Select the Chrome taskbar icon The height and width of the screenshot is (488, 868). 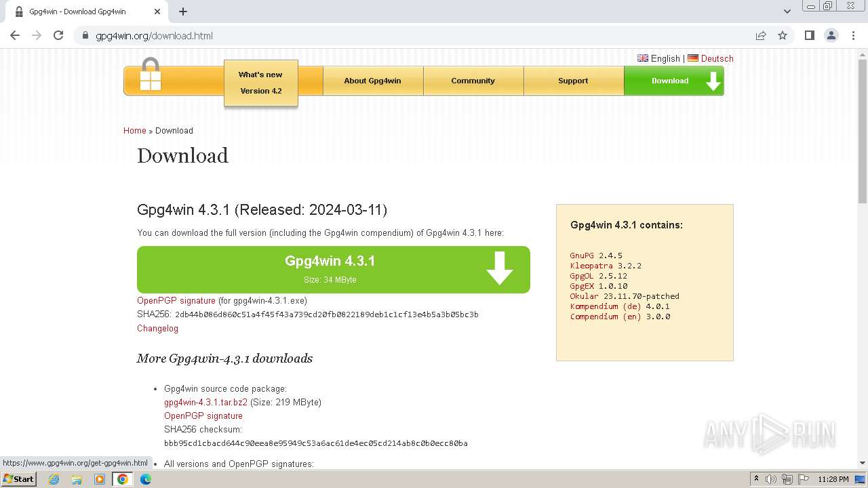[123, 479]
